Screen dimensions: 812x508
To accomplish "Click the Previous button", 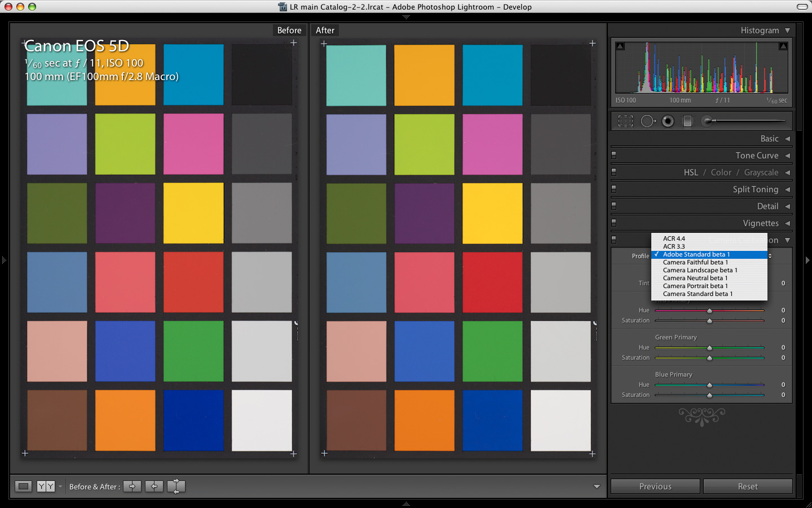I will click(655, 486).
